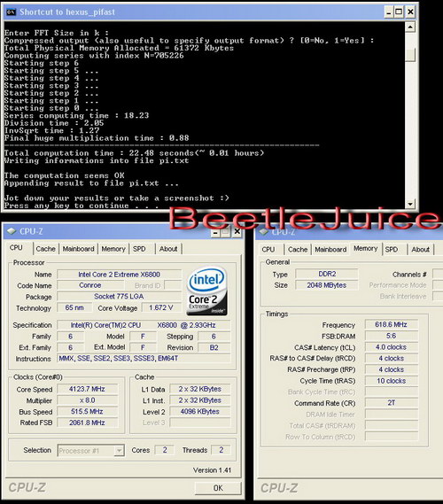The image size is (443, 504).
Task: Open Memory tab in left CPU-Z window
Action: click(113, 249)
